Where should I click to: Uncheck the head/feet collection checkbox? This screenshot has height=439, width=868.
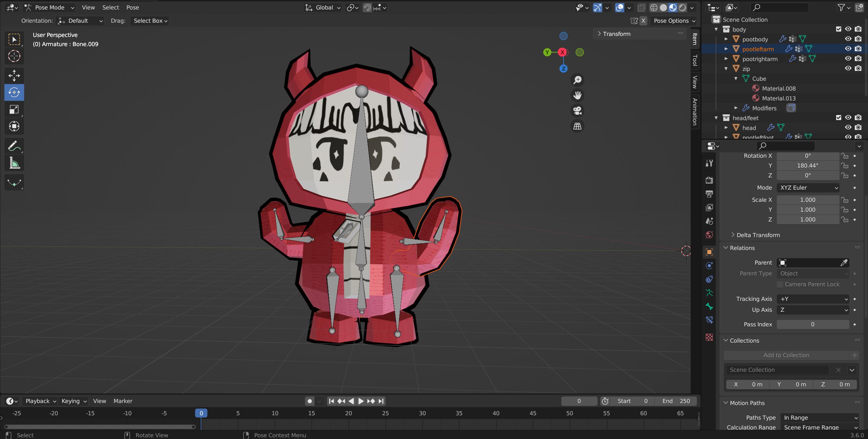[839, 118]
